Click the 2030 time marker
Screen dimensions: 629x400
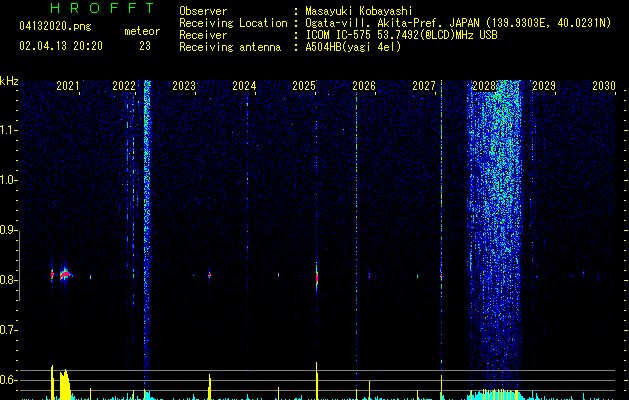pos(604,86)
